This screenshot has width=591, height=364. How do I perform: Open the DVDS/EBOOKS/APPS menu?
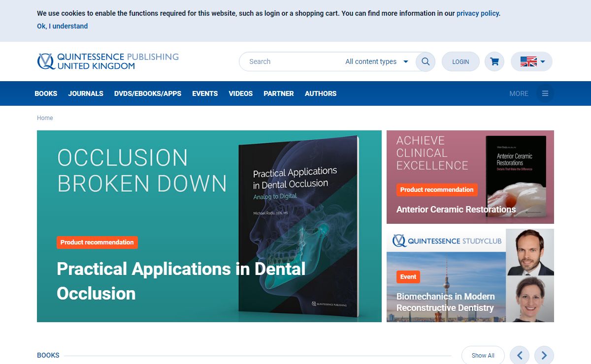coord(148,93)
